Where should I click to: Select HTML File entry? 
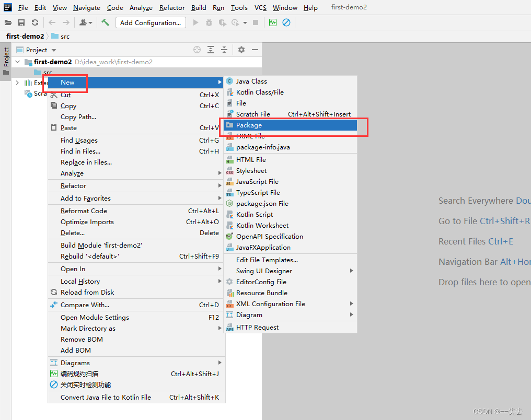290,159
